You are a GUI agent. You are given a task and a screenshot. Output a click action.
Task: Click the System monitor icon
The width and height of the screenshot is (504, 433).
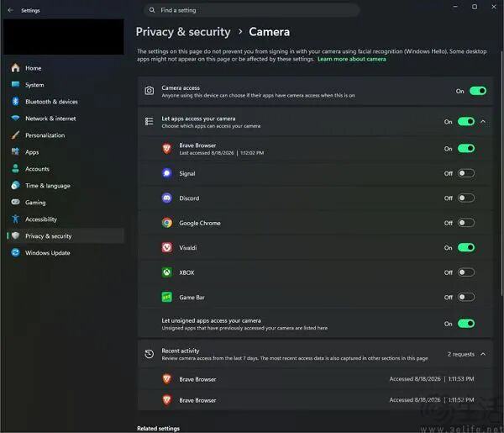coord(15,85)
